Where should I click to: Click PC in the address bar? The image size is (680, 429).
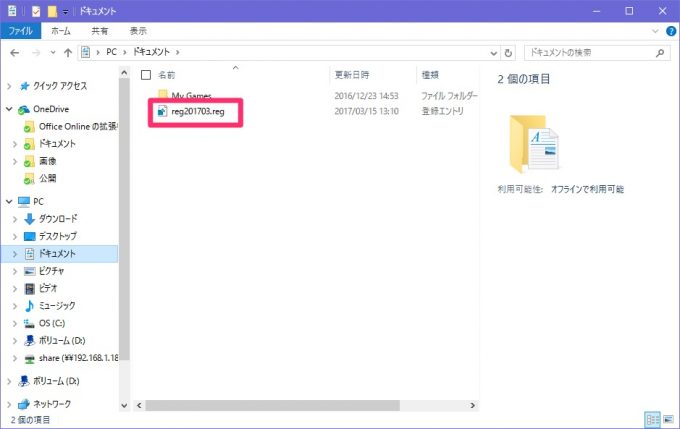111,52
